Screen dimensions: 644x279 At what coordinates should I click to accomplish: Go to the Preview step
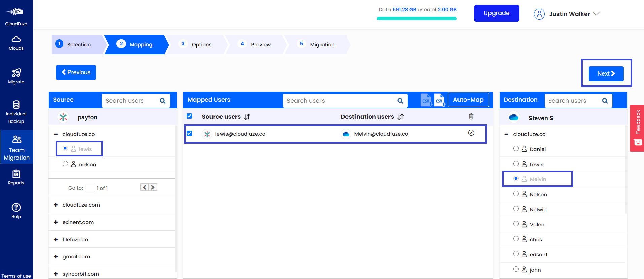point(256,44)
